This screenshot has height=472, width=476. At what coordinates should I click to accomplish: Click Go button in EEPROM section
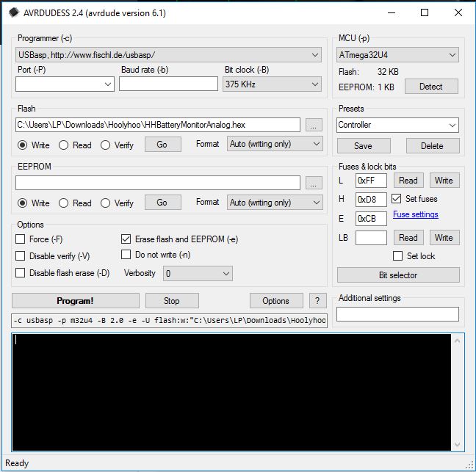163,203
